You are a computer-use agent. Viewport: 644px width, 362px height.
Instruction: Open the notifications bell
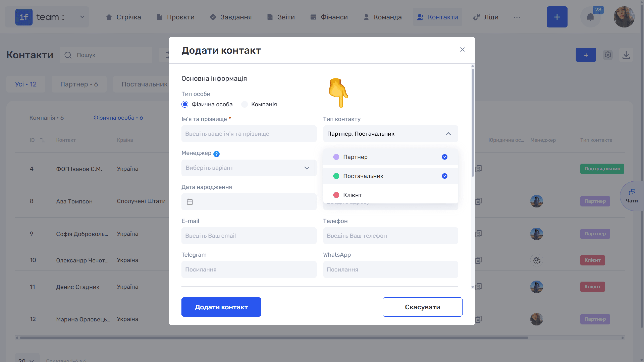tap(590, 17)
